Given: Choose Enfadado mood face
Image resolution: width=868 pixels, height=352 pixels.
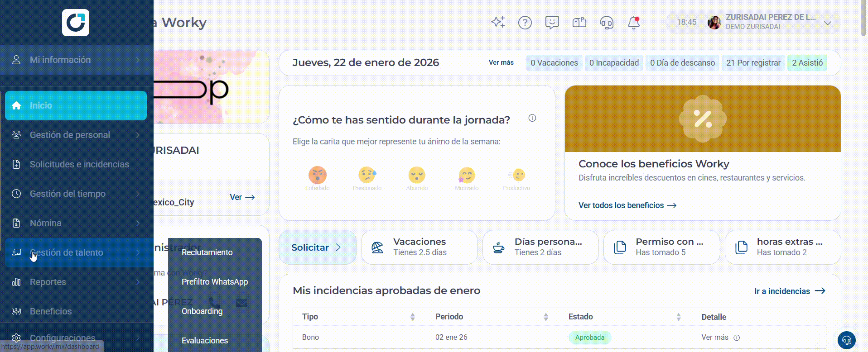Looking at the screenshot, I should [x=318, y=175].
